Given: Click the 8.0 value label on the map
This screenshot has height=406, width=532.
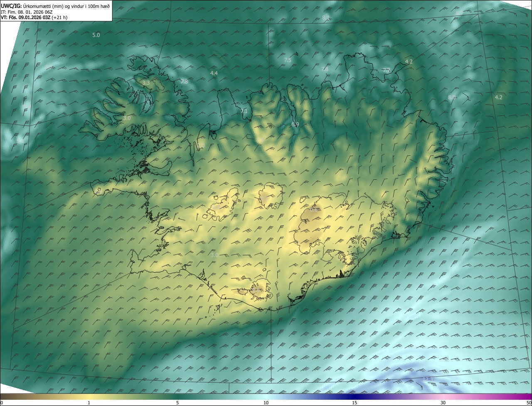Looking at the screenshot, I should 452,97.
